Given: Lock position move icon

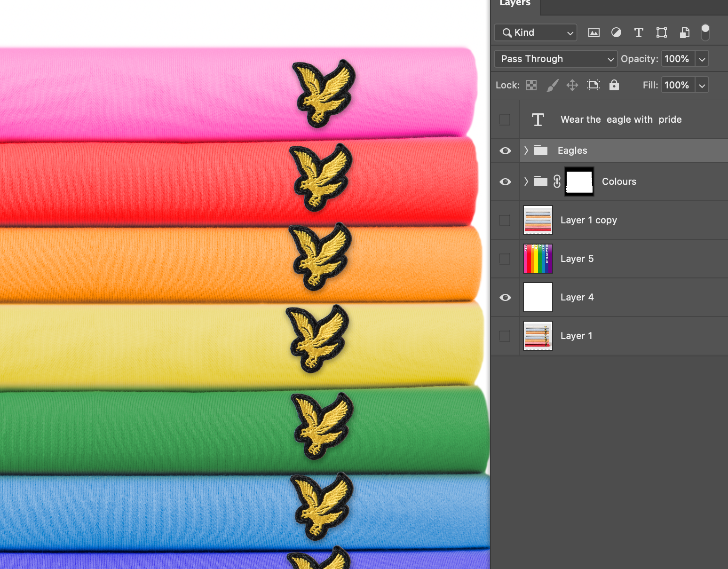Looking at the screenshot, I should click(572, 85).
